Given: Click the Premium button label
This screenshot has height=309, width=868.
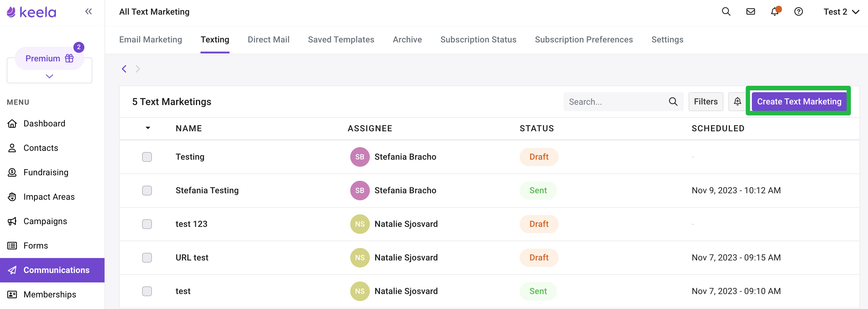Looking at the screenshot, I should [x=43, y=58].
